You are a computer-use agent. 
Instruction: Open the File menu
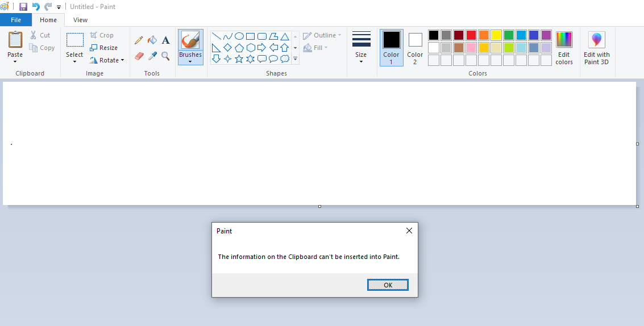16,20
